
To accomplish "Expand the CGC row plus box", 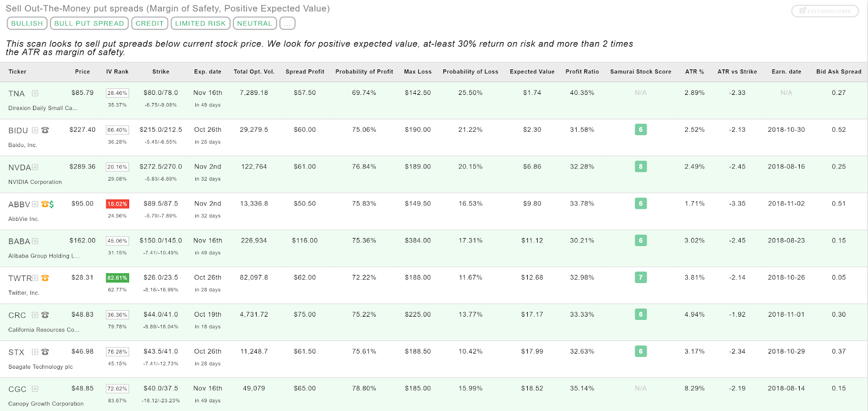I will click(35, 389).
